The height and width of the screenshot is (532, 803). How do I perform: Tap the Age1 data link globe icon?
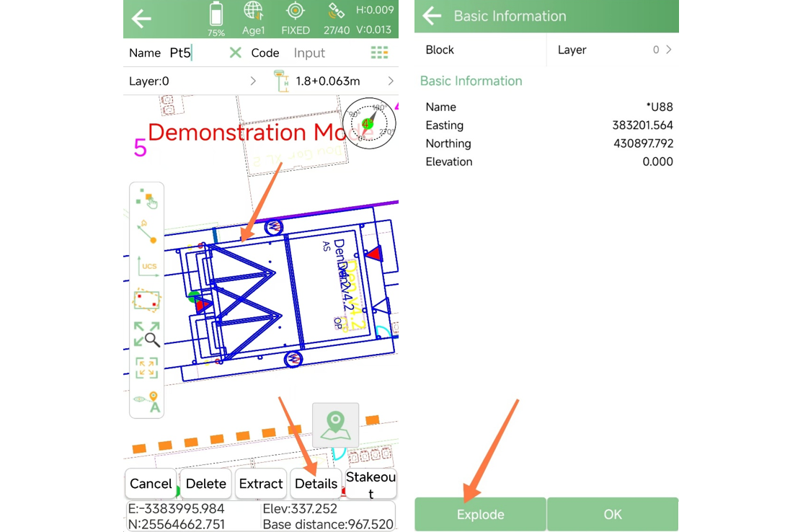click(x=254, y=18)
